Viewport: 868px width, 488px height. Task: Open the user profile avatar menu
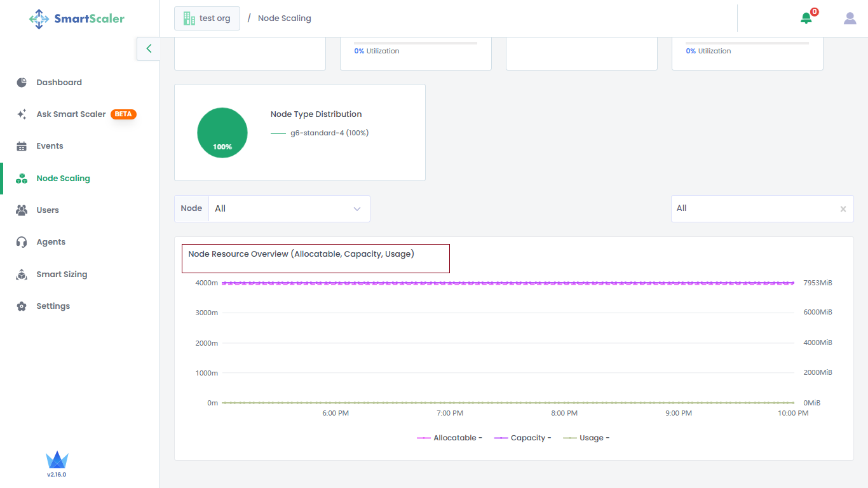coord(850,18)
